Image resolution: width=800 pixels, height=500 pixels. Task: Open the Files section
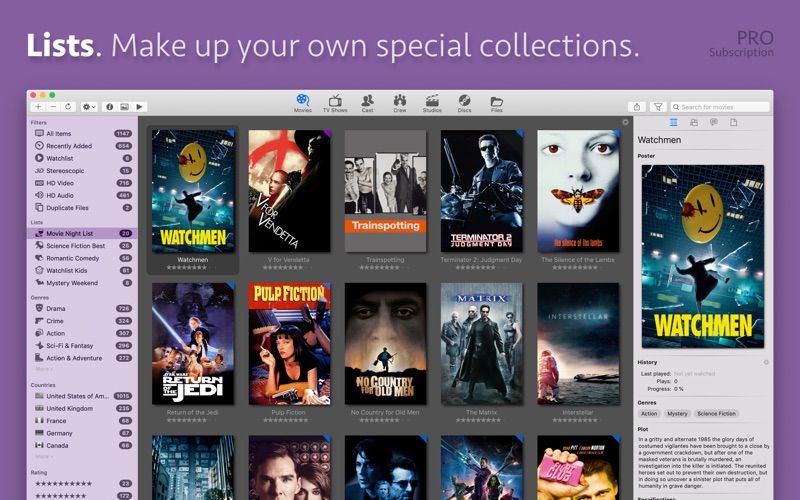(496, 103)
